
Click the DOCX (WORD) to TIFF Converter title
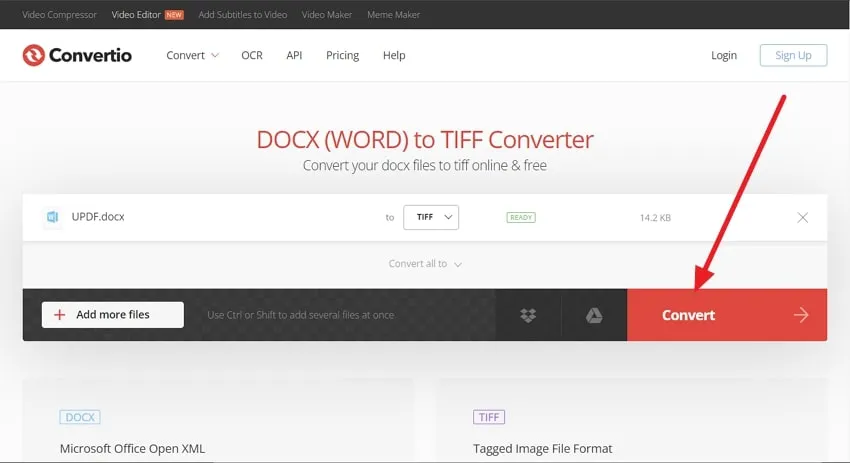pyautogui.click(x=425, y=140)
